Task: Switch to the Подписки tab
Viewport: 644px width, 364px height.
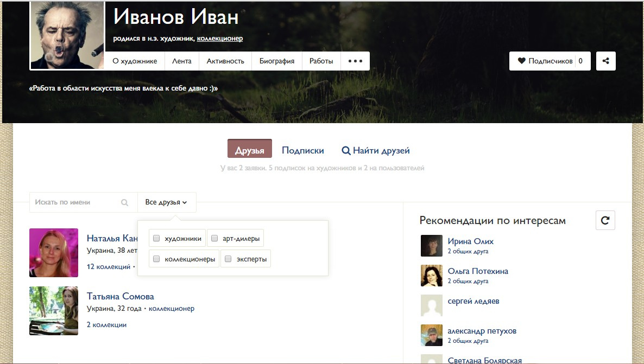Action: click(x=303, y=151)
